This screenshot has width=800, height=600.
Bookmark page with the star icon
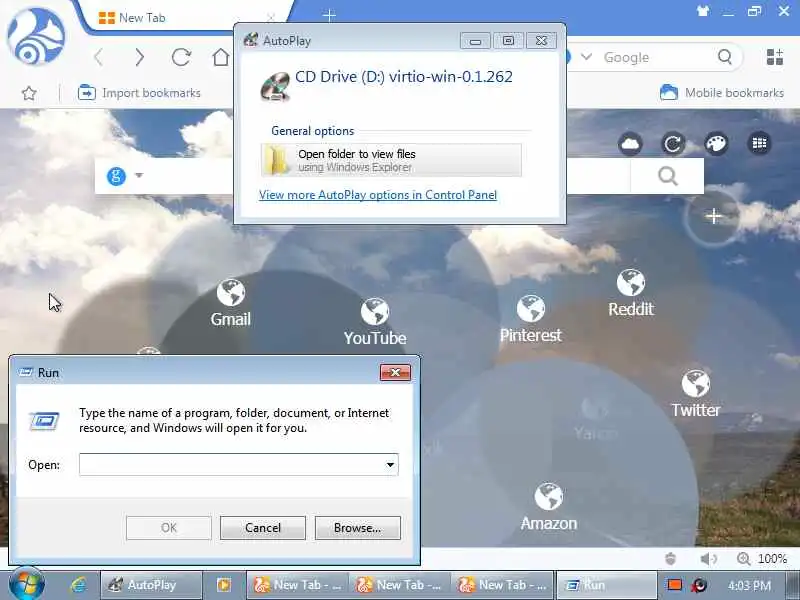click(x=29, y=93)
